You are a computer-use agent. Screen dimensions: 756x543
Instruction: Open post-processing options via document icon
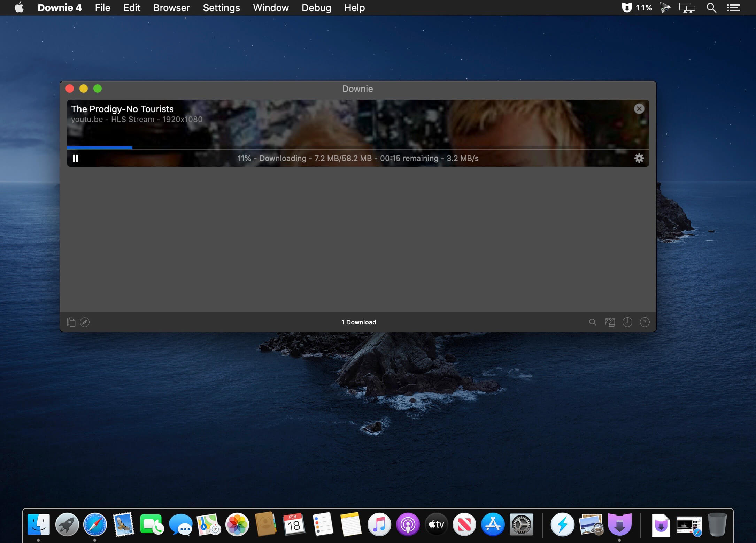pyautogui.click(x=610, y=322)
